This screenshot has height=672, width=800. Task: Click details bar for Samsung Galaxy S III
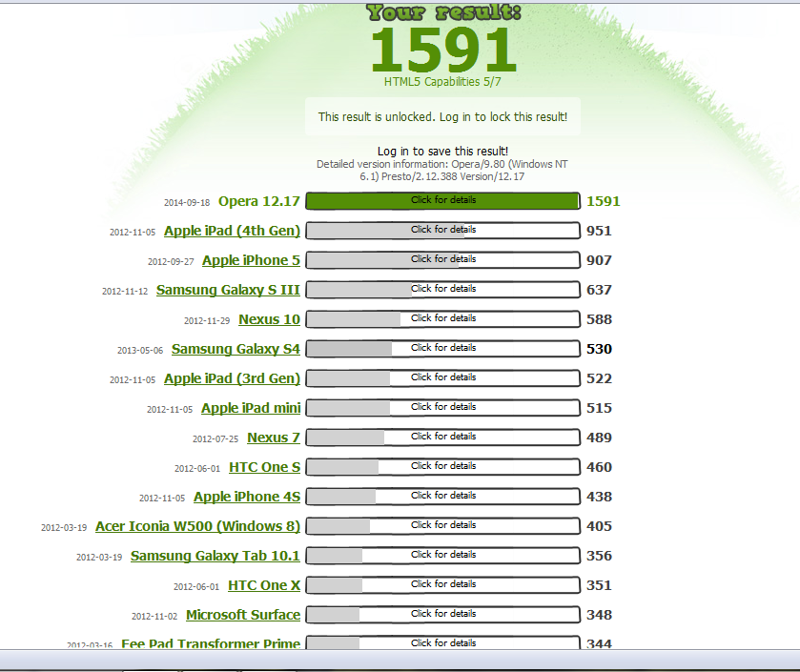pos(442,290)
